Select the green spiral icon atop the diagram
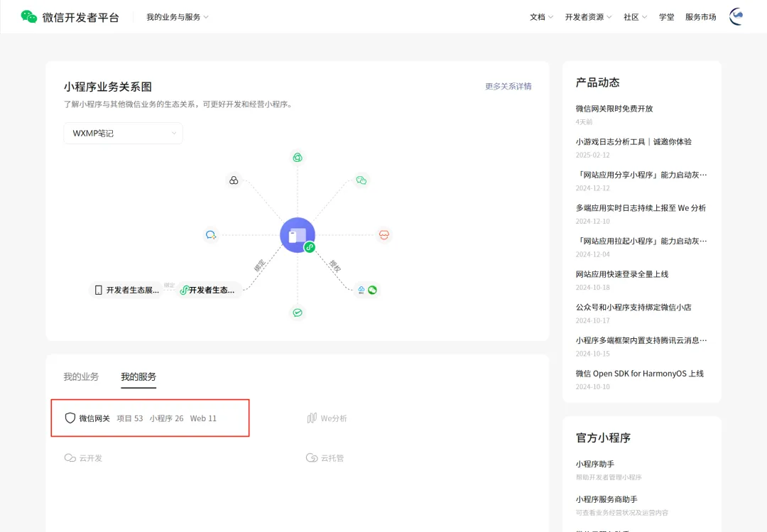767x532 pixels. 298,158
